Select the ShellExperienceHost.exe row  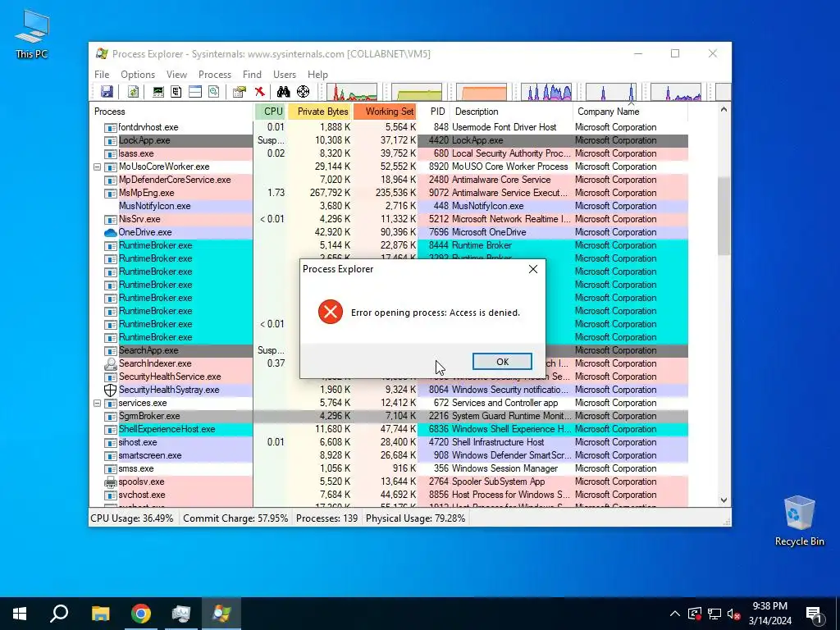click(389, 429)
